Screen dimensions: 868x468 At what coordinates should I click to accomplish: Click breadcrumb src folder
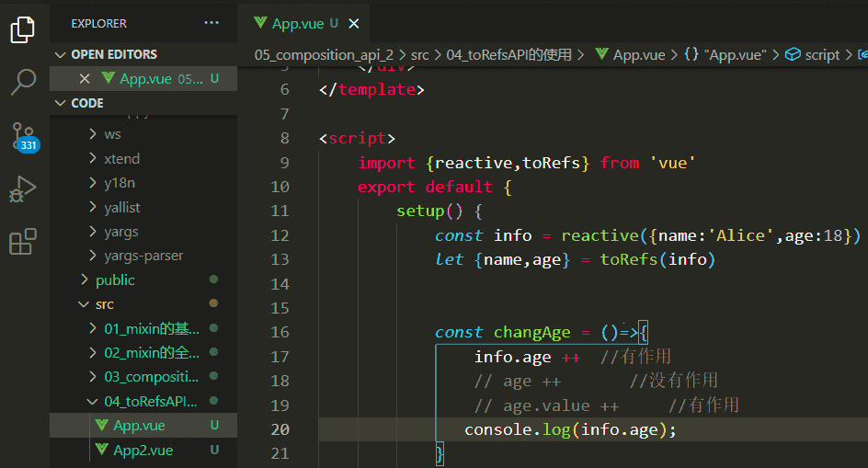click(x=420, y=55)
